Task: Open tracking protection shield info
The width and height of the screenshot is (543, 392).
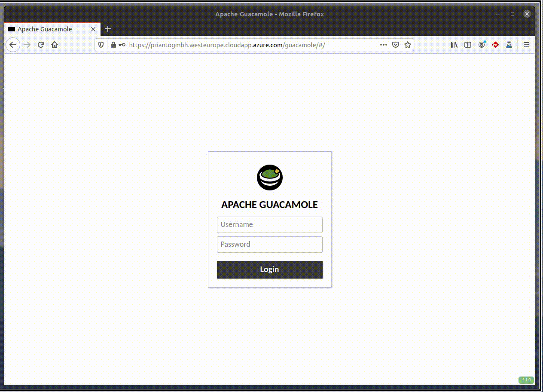Action: [101, 45]
